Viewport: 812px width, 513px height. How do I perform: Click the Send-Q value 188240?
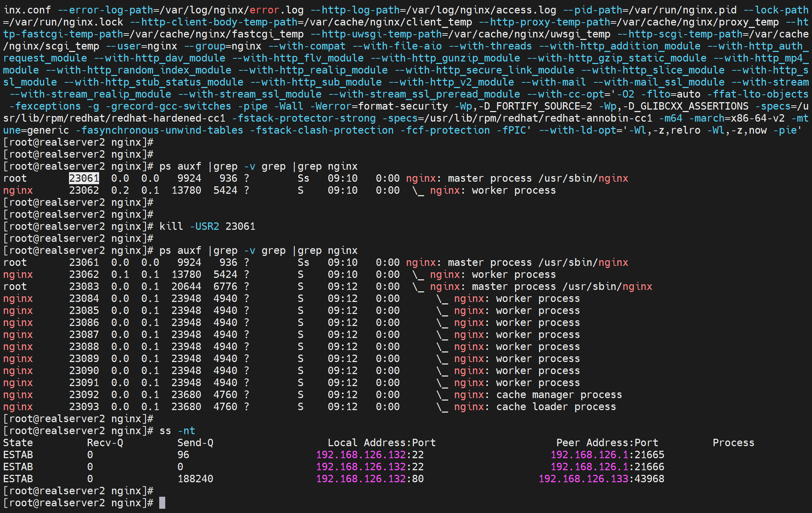tap(195, 479)
